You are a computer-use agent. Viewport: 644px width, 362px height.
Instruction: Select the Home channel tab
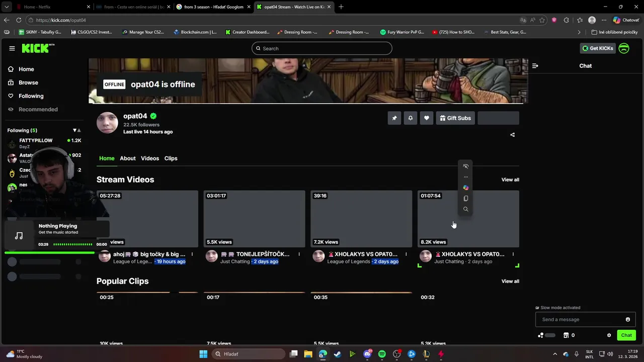pyautogui.click(x=107, y=158)
